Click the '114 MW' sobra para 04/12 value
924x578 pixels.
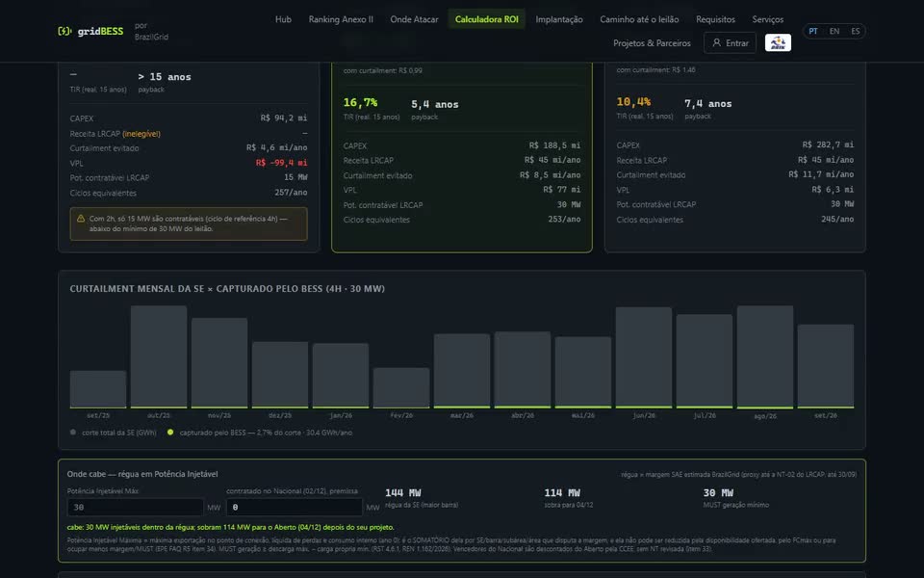pos(562,492)
